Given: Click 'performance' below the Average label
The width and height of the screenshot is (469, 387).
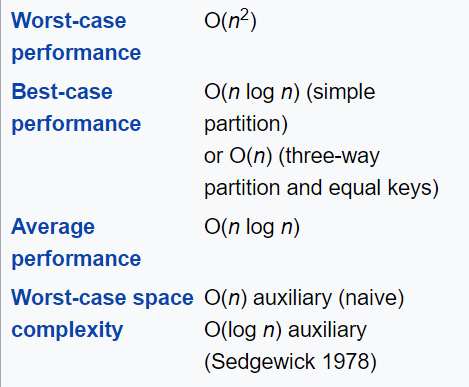Looking at the screenshot, I should click(76, 259).
